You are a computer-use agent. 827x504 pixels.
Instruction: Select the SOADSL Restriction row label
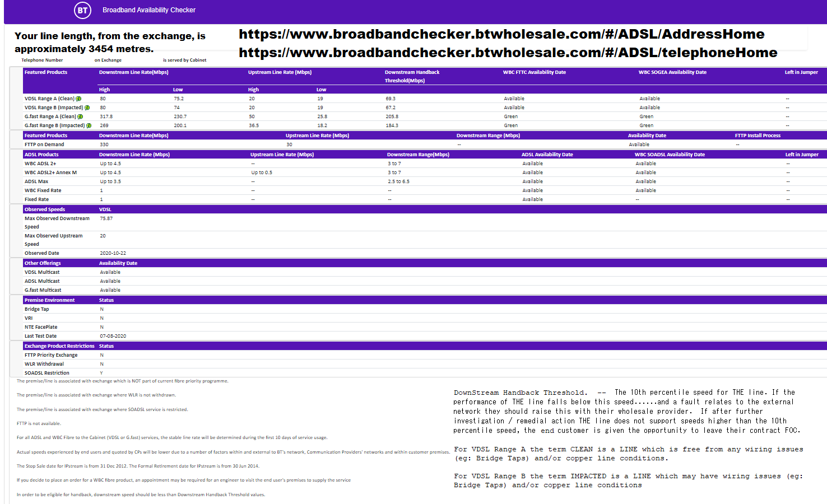click(x=47, y=373)
